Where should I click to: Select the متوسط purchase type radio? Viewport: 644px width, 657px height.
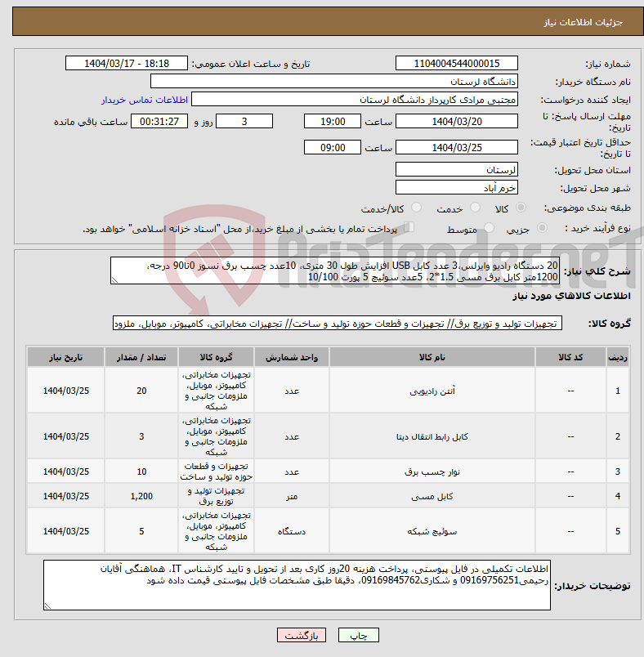pos(489,228)
